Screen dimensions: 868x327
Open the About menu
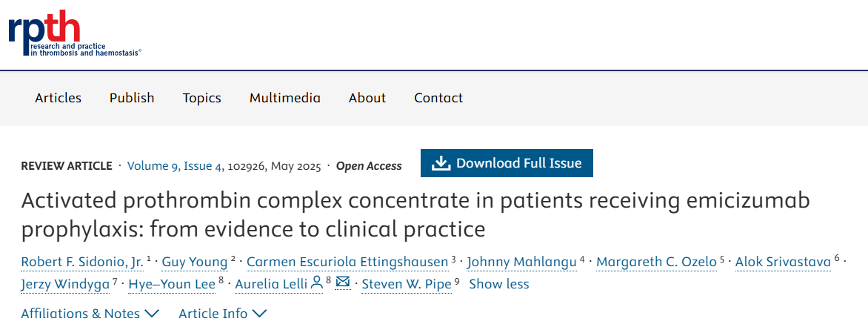tap(367, 98)
